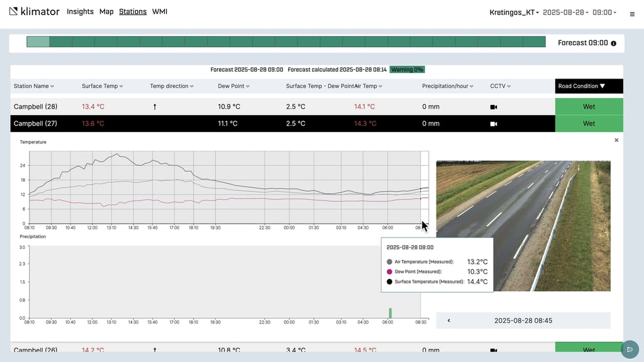Open the 09:00 time dropdown
The width and height of the screenshot is (644, 362).
pos(604,13)
